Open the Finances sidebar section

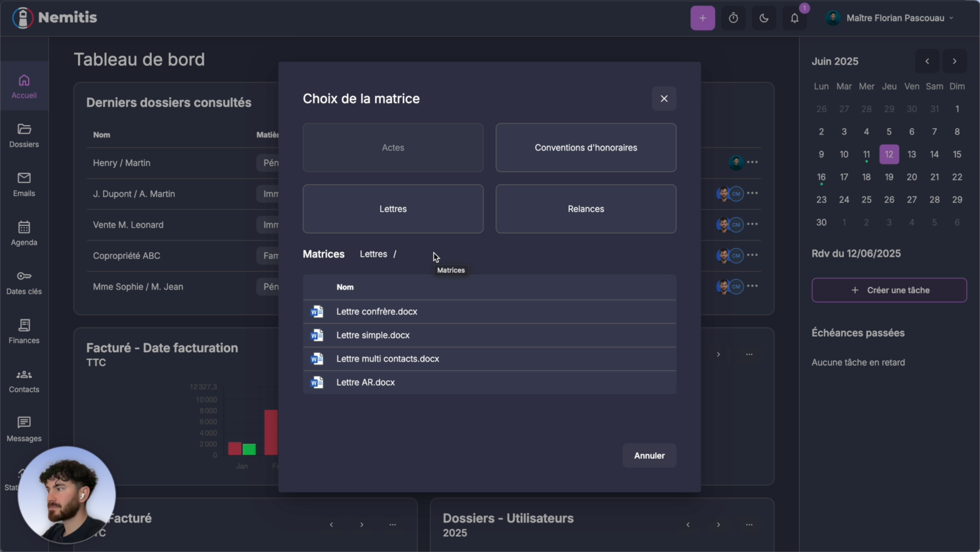24,332
